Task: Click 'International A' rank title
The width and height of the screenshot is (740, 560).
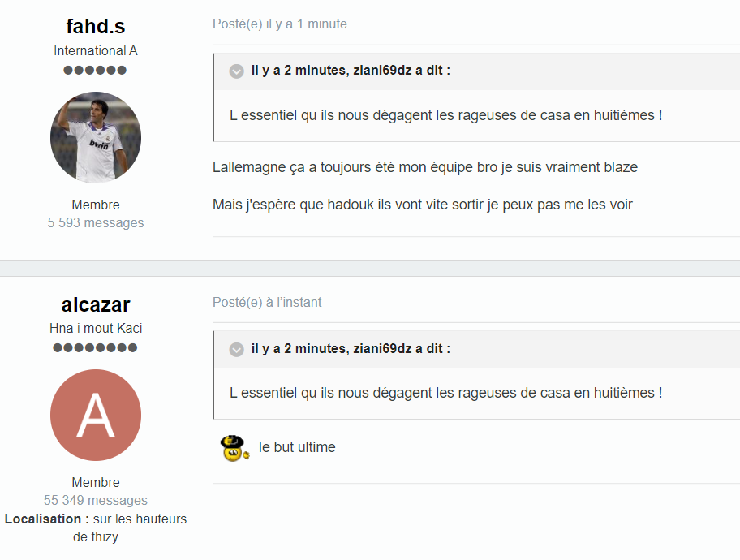Action: click(x=95, y=50)
